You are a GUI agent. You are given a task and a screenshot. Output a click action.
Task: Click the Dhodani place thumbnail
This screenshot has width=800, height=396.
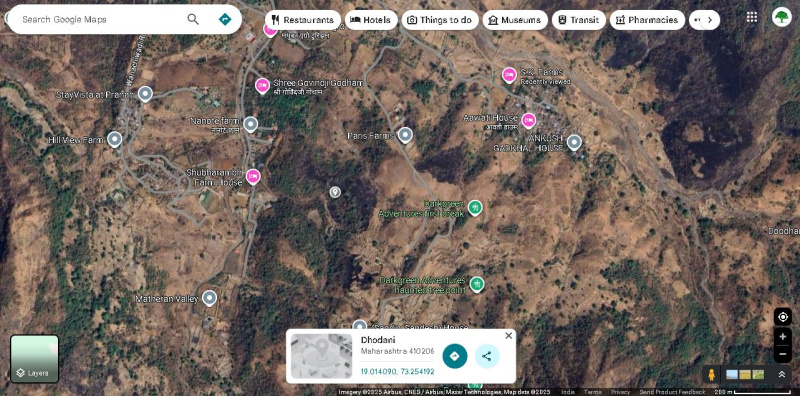coord(321,356)
